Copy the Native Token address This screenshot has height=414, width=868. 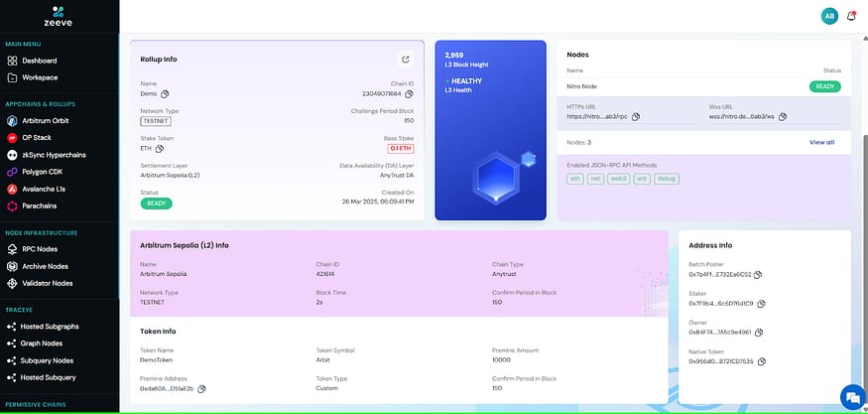(x=762, y=361)
